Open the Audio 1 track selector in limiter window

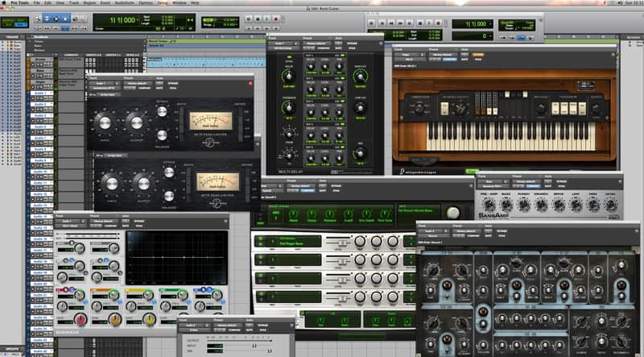tap(105, 84)
